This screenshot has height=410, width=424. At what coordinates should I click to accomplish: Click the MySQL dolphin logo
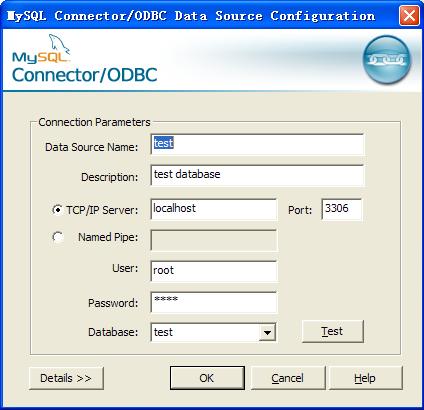pos(41,49)
